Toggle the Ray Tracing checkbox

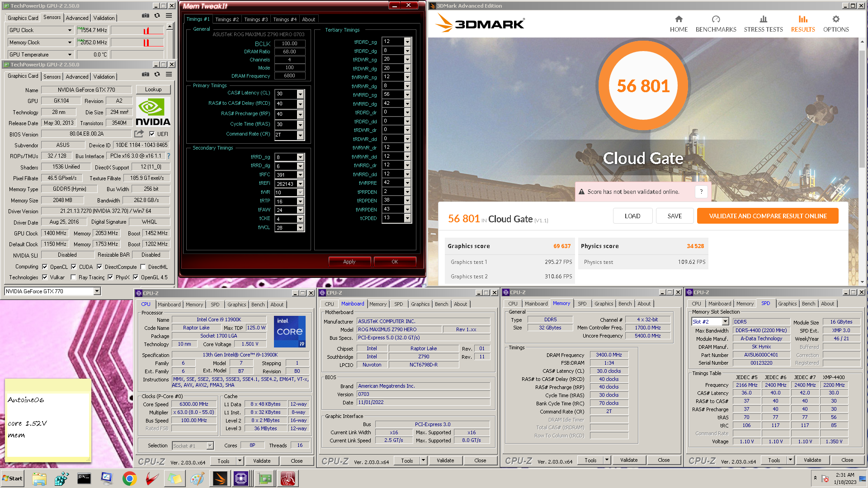coord(73,277)
